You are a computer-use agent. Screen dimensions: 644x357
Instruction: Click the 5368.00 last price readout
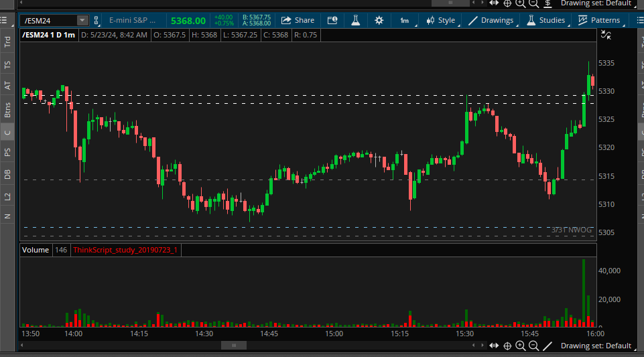point(188,21)
